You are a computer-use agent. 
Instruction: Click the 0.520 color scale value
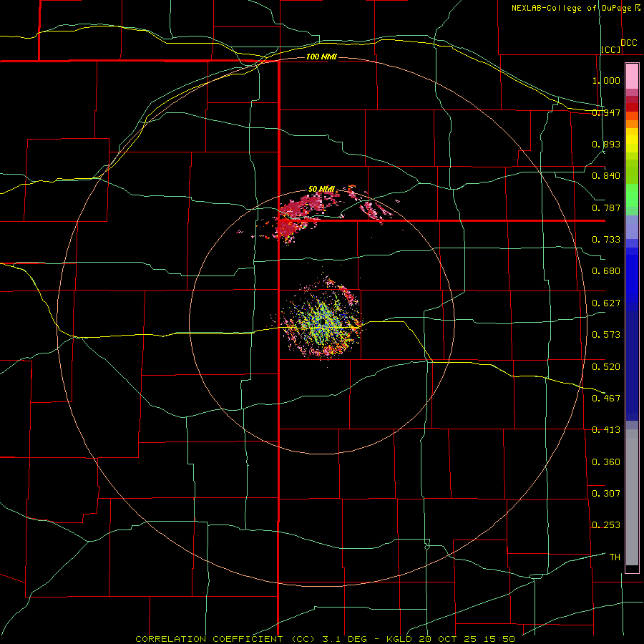606,367
